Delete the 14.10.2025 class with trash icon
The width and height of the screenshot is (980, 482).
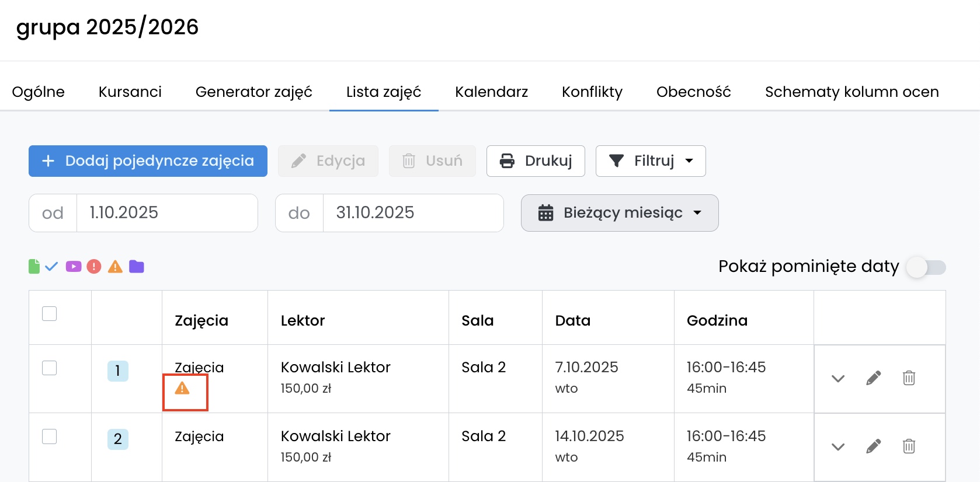(909, 447)
